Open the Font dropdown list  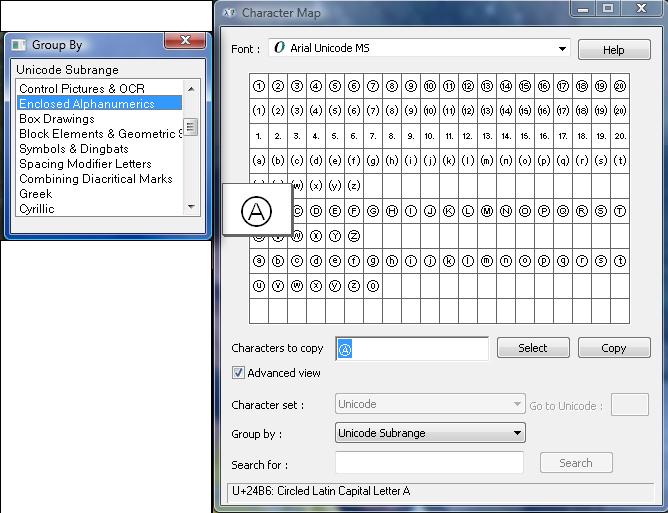pyautogui.click(x=563, y=48)
